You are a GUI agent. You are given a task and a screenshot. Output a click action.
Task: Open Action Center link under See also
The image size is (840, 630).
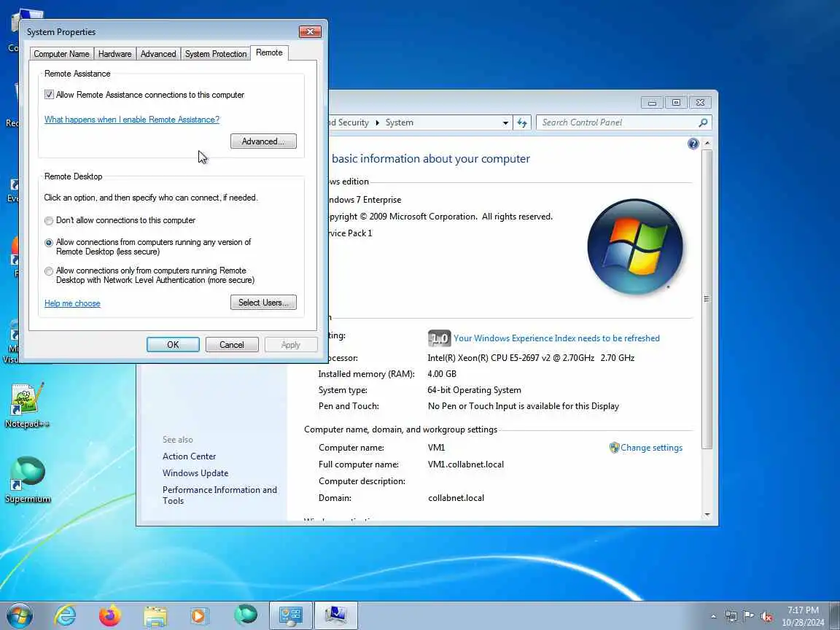coord(189,456)
